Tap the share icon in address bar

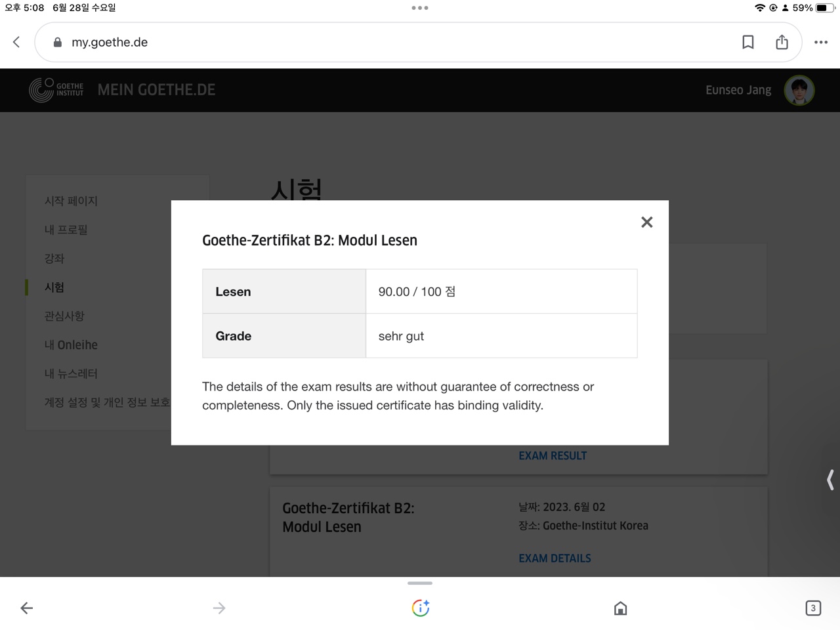[x=782, y=42]
